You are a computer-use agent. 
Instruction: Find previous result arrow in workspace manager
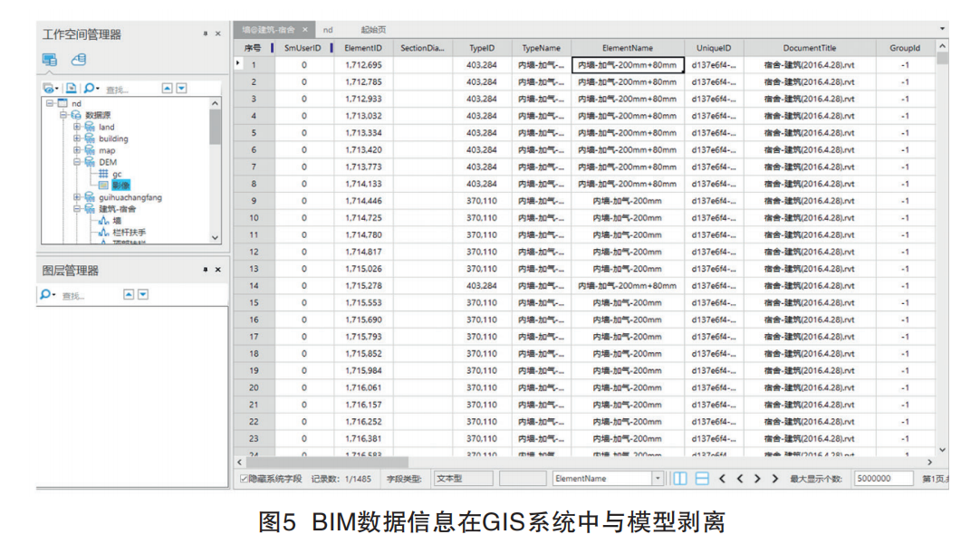coord(167,88)
